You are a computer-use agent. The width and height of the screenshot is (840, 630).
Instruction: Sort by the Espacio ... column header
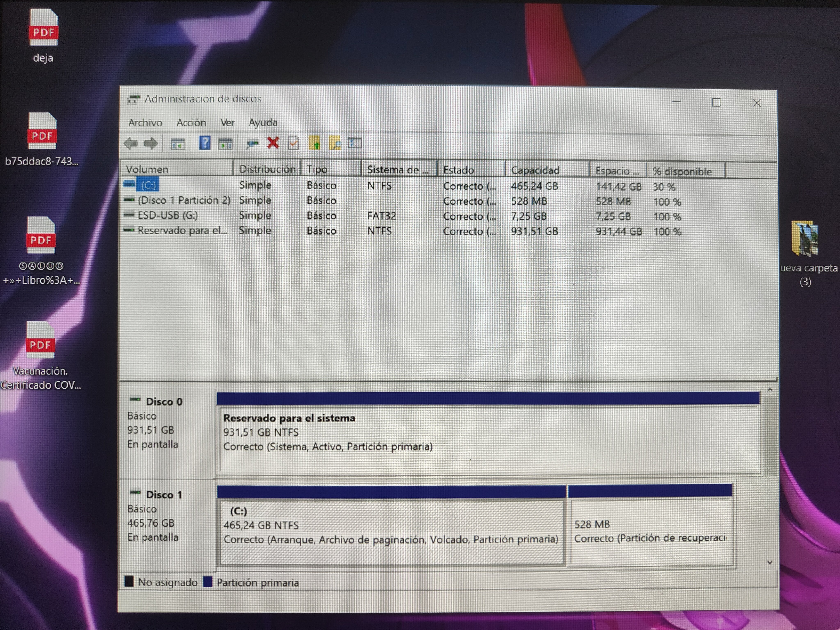pos(619,171)
